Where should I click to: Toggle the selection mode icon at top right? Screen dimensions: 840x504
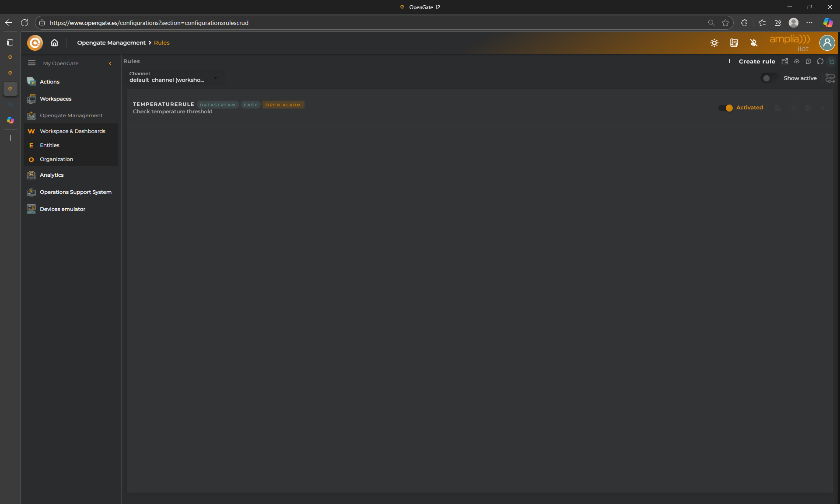click(x=832, y=61)
